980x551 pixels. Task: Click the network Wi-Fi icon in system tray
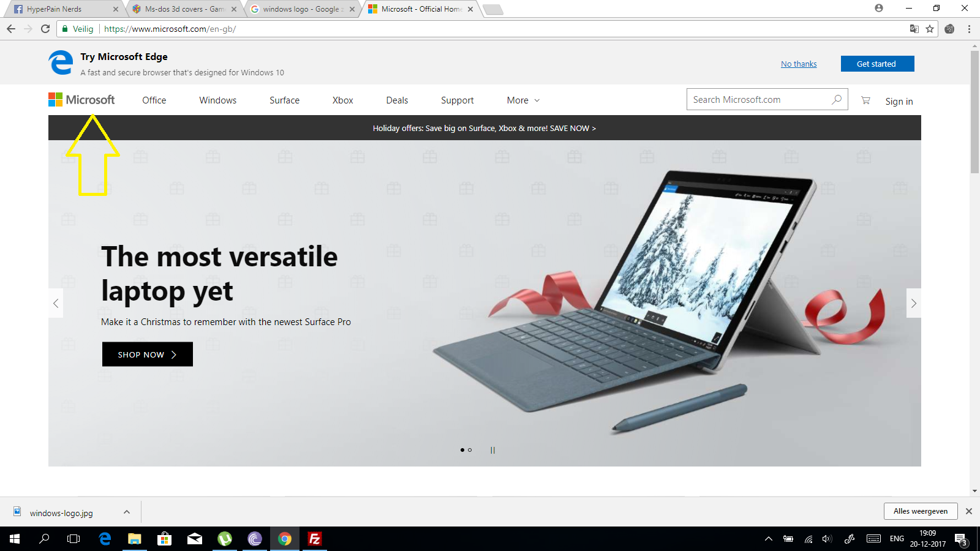point(809,539)
